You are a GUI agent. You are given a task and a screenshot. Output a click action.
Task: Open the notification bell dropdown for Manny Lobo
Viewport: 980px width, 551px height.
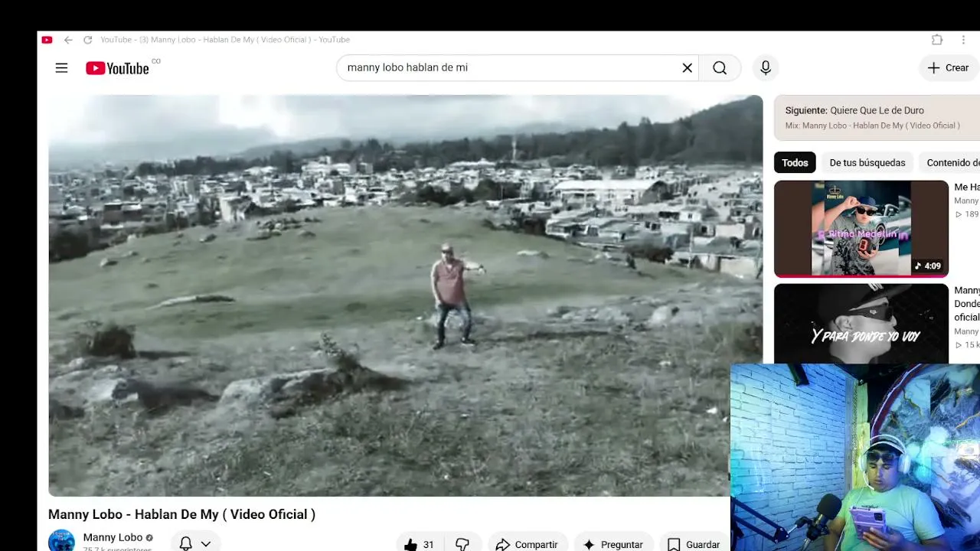[195, 543]
